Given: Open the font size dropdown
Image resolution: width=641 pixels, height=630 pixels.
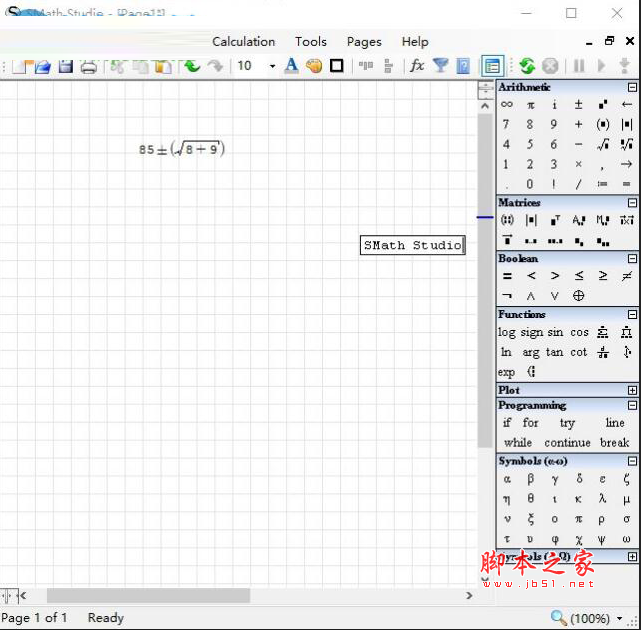Looking at the screenshot, I should coord(271,66).
